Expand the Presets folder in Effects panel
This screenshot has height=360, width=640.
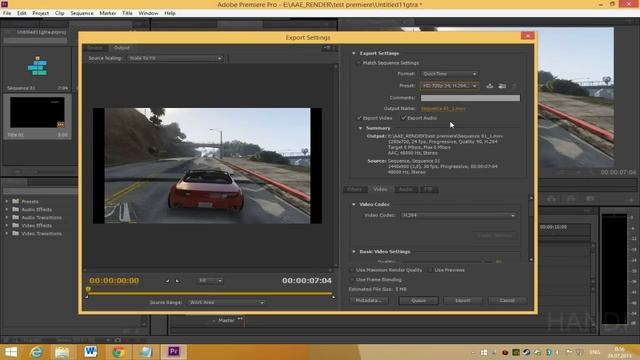(7, 202)
